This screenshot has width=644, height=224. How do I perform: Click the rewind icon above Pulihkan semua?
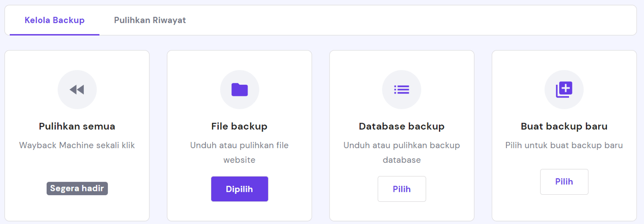click(77, 90)
